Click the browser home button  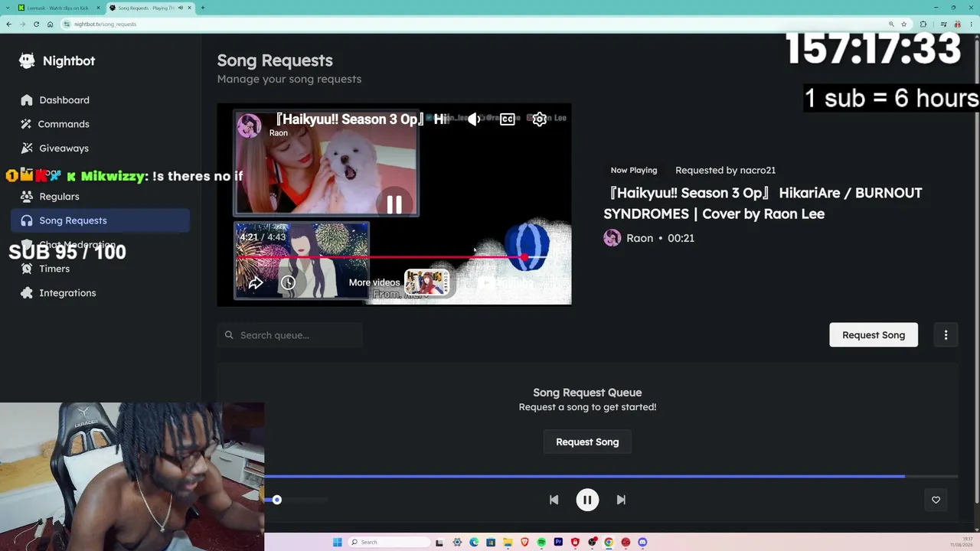[x=50, y=24]
